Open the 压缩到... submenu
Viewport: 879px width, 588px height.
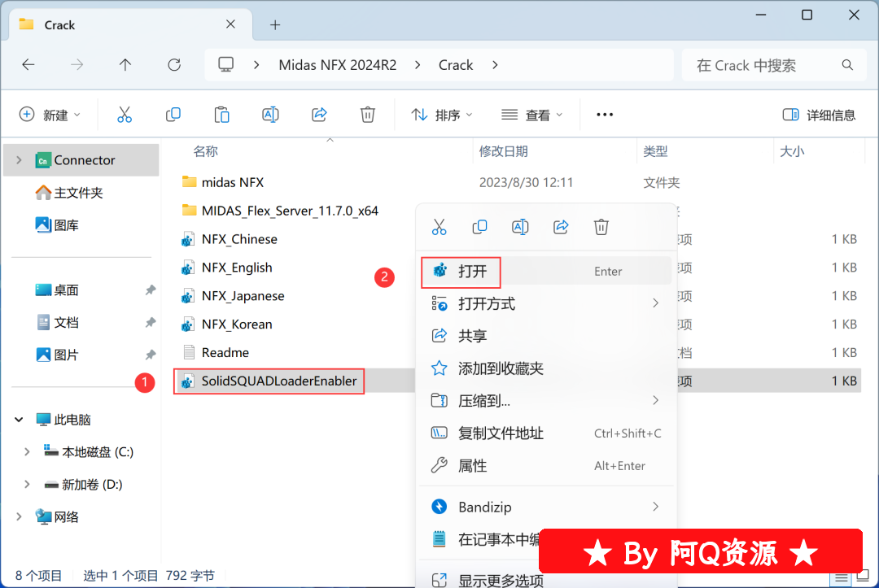coord(546,401)
